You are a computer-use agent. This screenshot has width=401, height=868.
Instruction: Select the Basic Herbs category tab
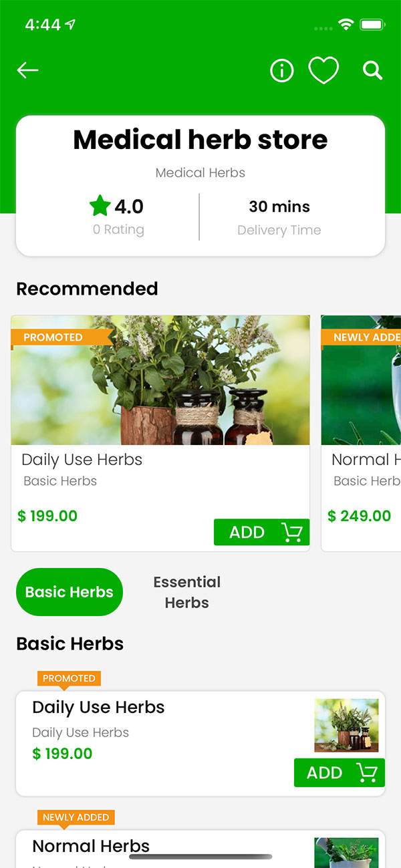[x=70, y=592]
